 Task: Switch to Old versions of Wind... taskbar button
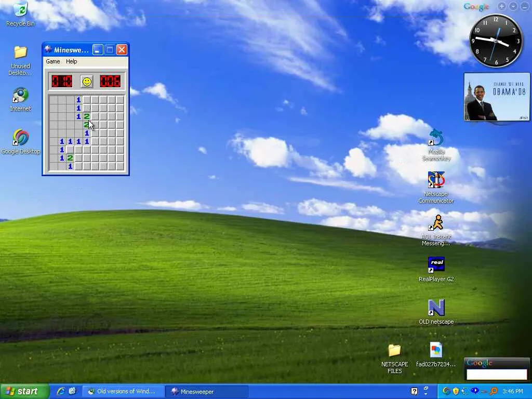coord(124,391)
